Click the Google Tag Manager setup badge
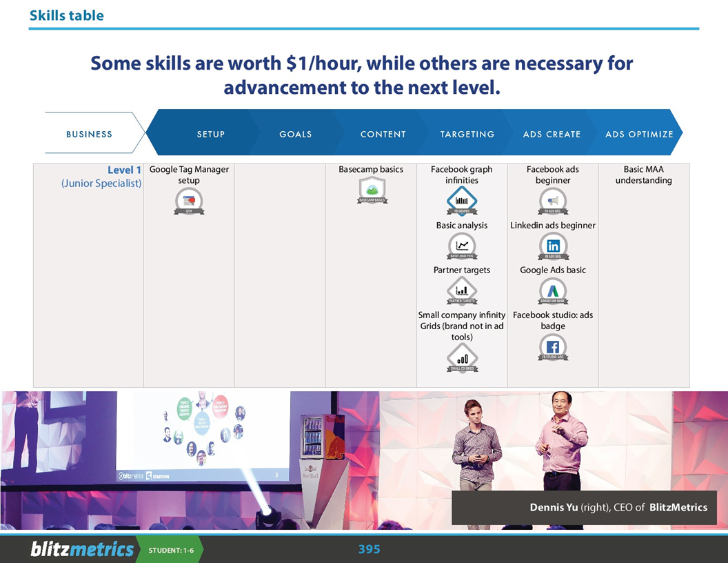This screenshot has width=728, height=563. (189, 201)
